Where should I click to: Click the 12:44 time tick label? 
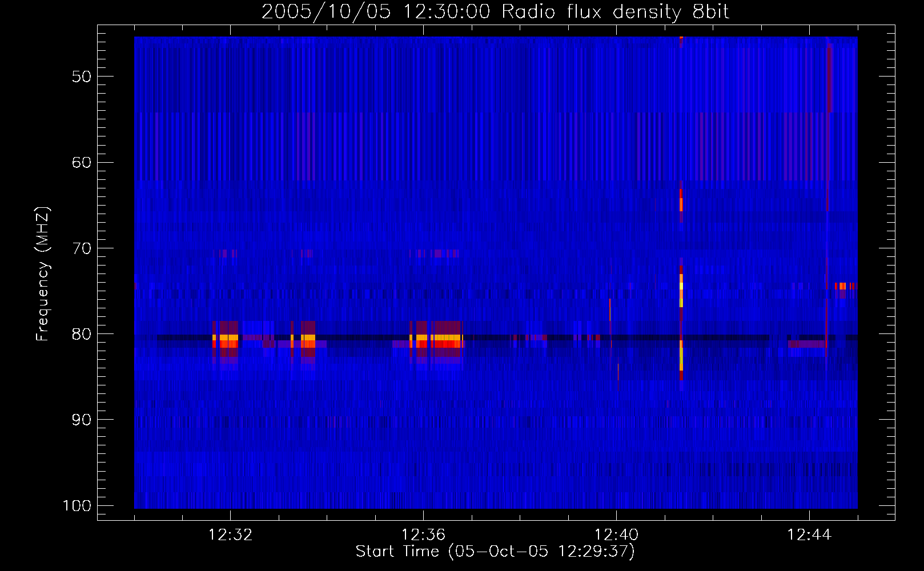(809, 535)
